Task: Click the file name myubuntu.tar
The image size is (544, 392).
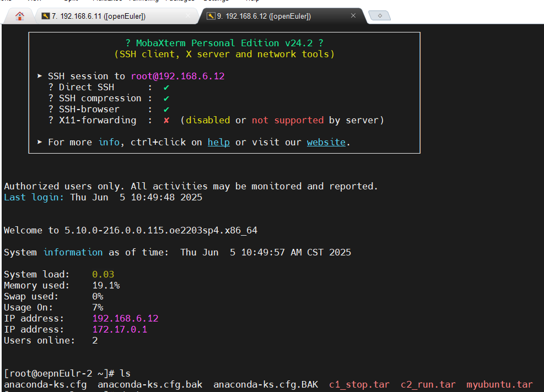Action: coord(499,384)
